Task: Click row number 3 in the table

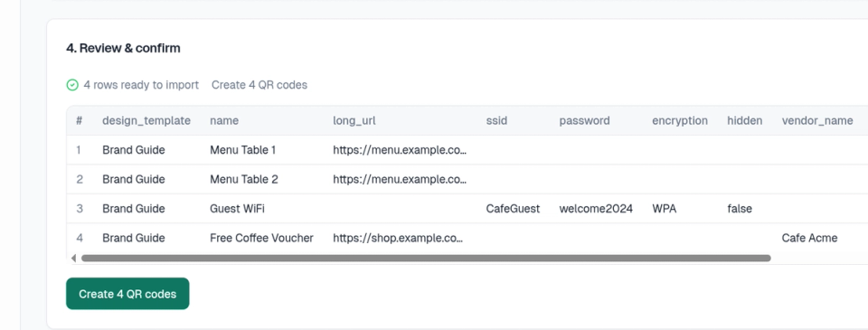Action: point(80,209)
